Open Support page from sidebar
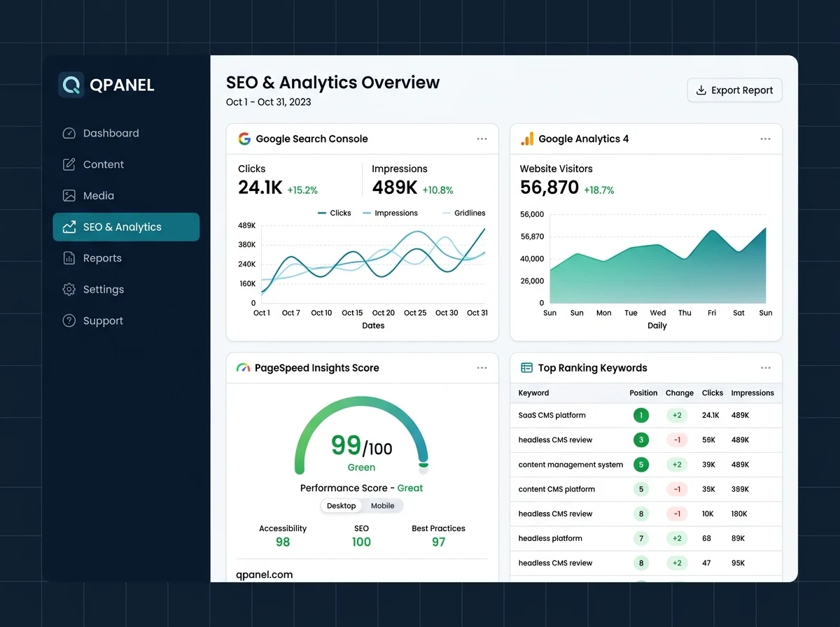 coord(126,320)
